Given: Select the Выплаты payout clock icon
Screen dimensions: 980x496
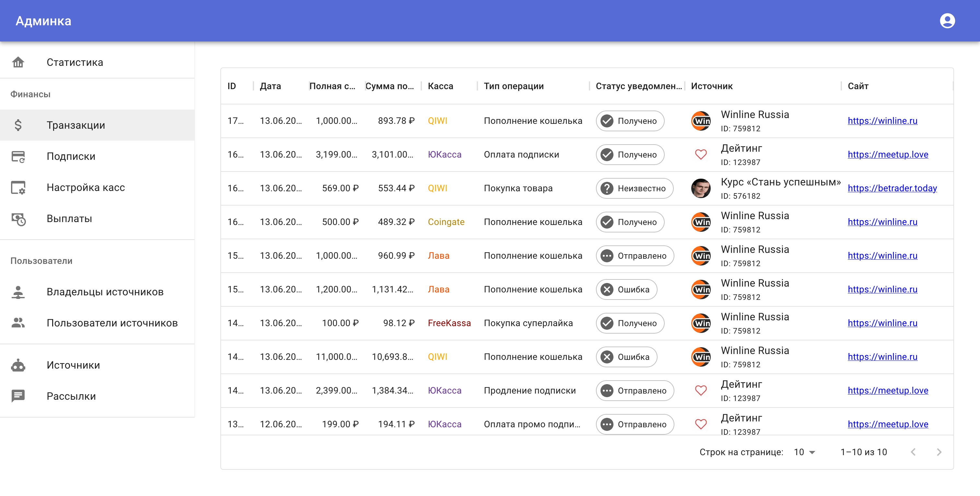Looking at the screenshot, I should point(18,218).
